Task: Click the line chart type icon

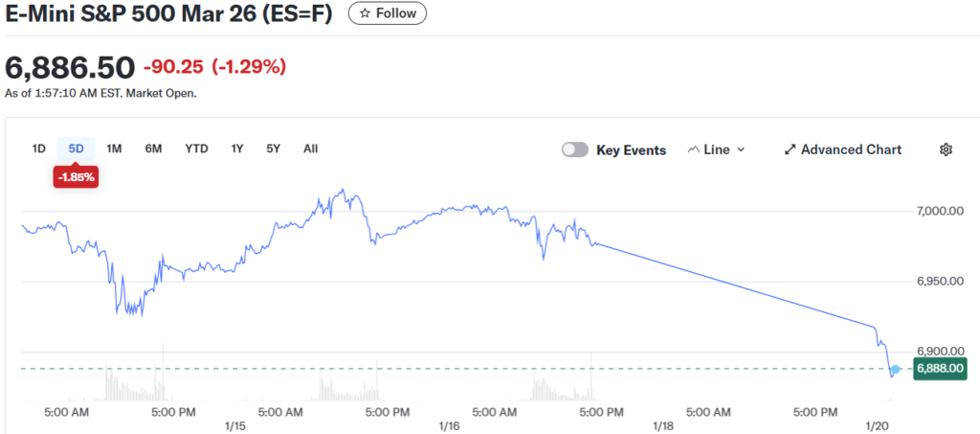Action: [693, 149]
